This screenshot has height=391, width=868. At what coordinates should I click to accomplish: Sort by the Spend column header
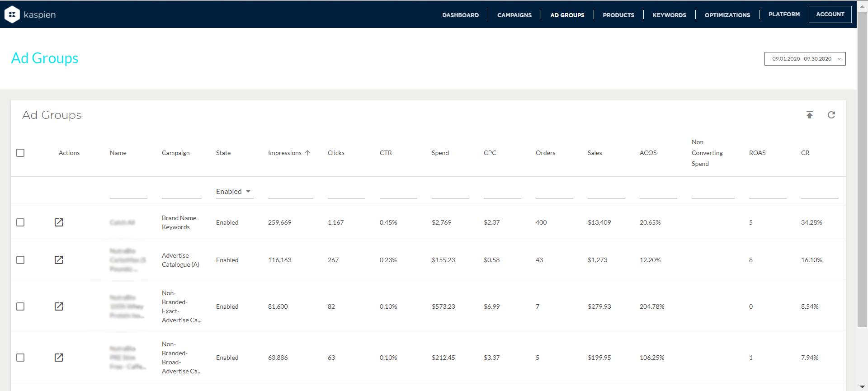[x=440, y=153]
